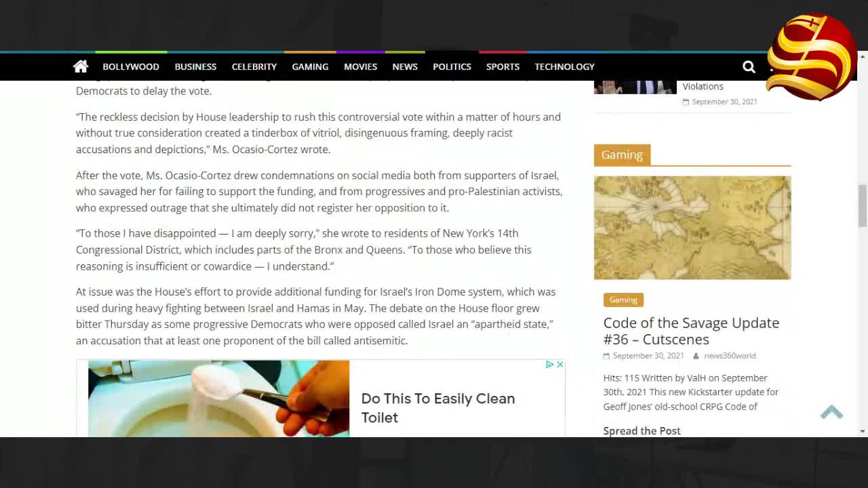Open the sidebar Gaming section heading
This screenshot has height=488, width=868.
click(622, 155)
